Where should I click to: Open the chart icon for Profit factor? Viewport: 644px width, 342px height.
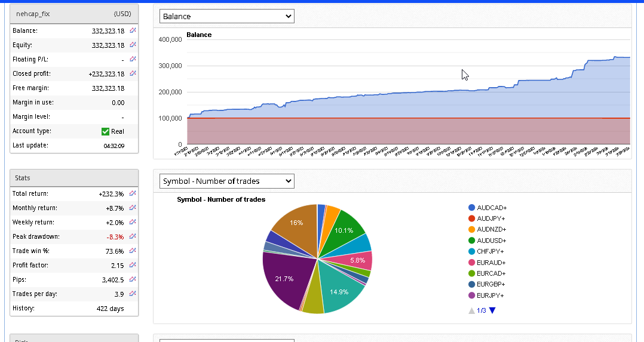point(133,265)
